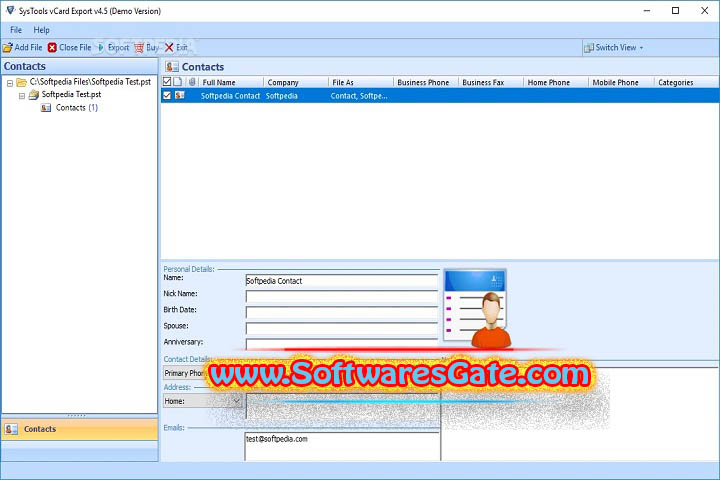Collapse the Softpedia Test.pst tree node
This screenshot has height=480, width=720.
[22, 96]
